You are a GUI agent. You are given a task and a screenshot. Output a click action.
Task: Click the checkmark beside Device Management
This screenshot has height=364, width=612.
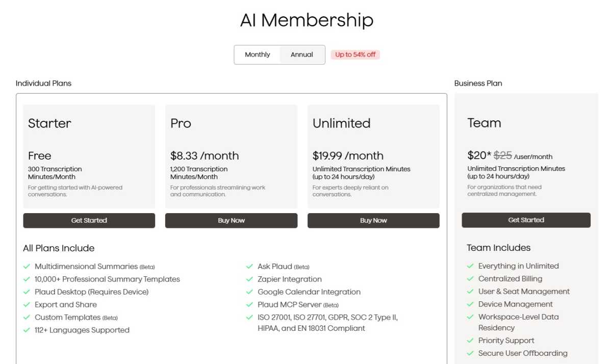pos(470,304)
